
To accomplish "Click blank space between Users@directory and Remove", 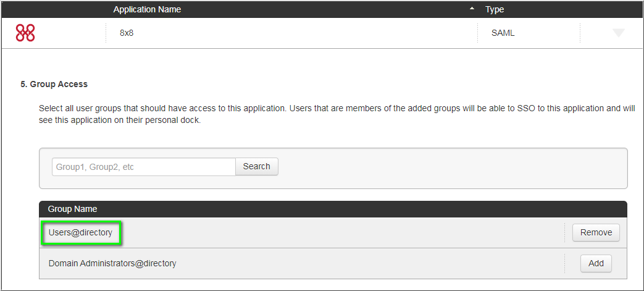I will [340, 233].
